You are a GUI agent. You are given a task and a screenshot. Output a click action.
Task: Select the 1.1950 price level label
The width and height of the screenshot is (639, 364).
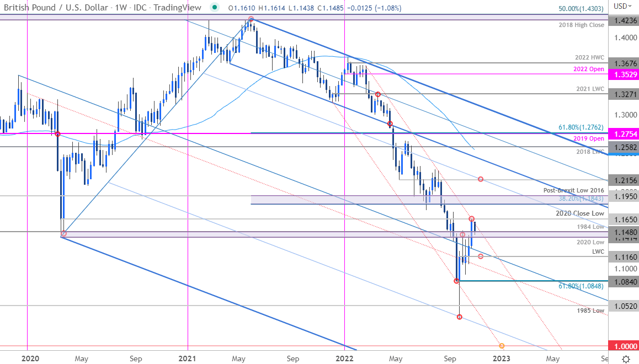click(x=624, y=196)
